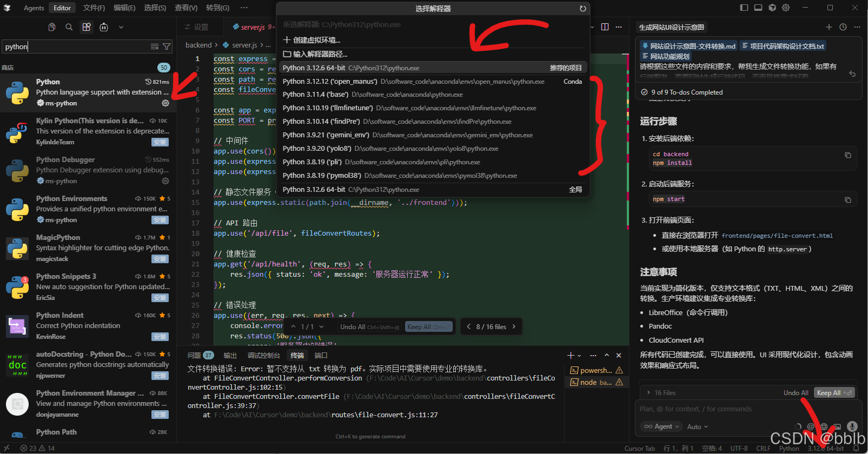Viewport: 868px width, 454px height.
Task: Select the Extensions view icon
Action: point(87,27)
